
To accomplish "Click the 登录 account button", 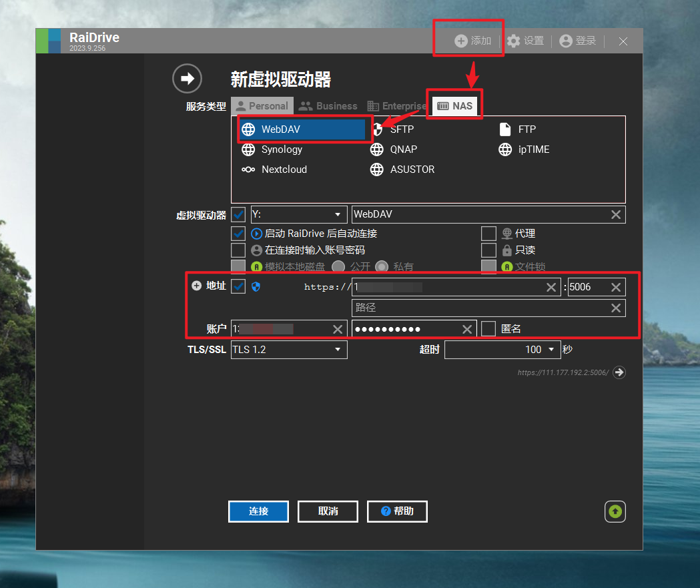I will (578, 41).
